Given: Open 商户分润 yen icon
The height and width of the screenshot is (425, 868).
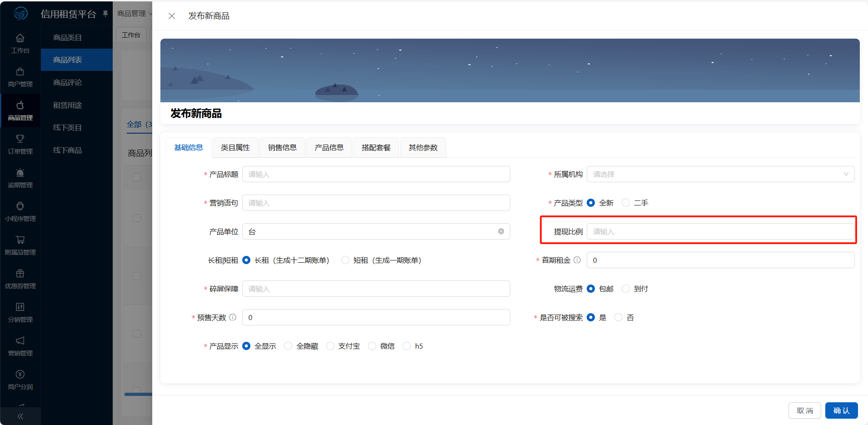Looking at the screenshot, I should [x=20, y=375].
